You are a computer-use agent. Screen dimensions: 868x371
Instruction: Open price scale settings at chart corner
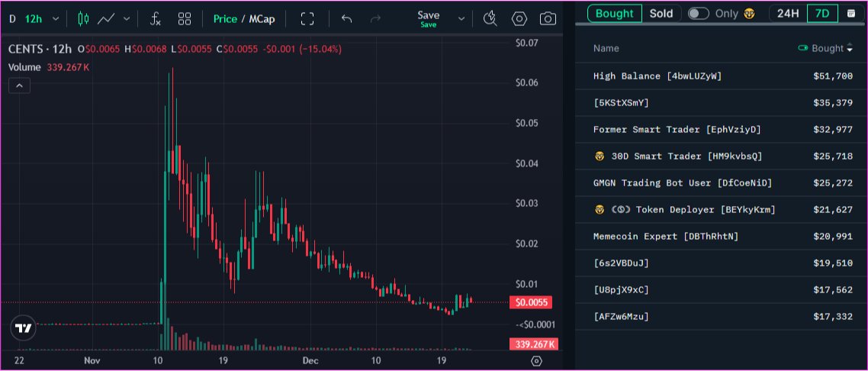coord(536,361)
